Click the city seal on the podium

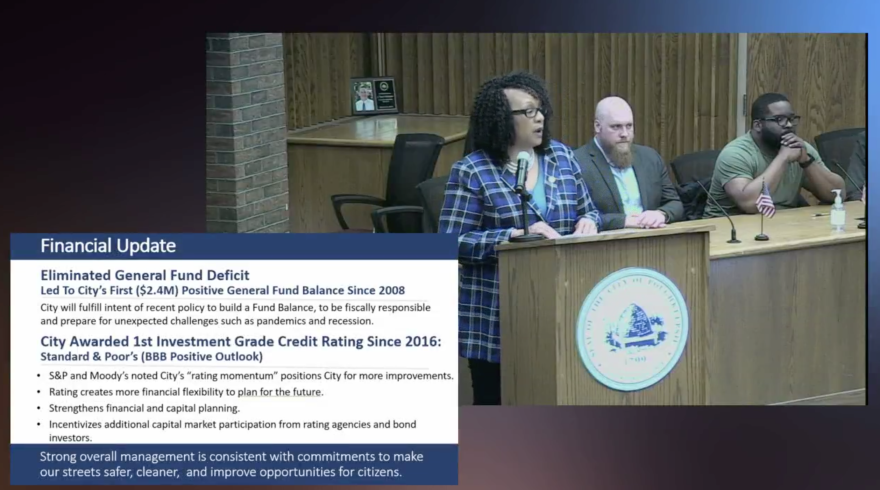click(x=632, y=329)
